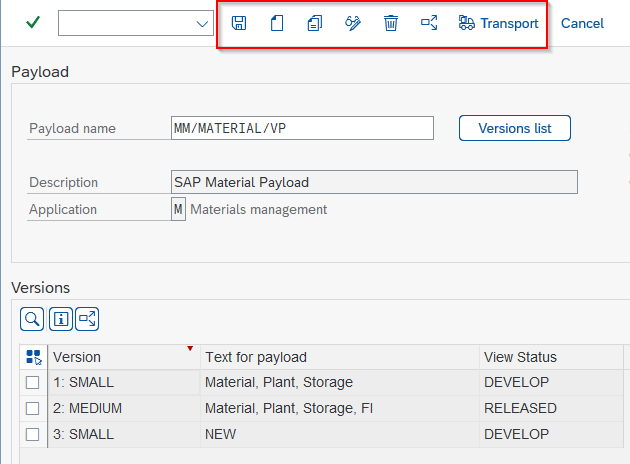Screen dimensions: 630x464
Task: Copy the payload using the duplicate icon
Action: (315, 23)
